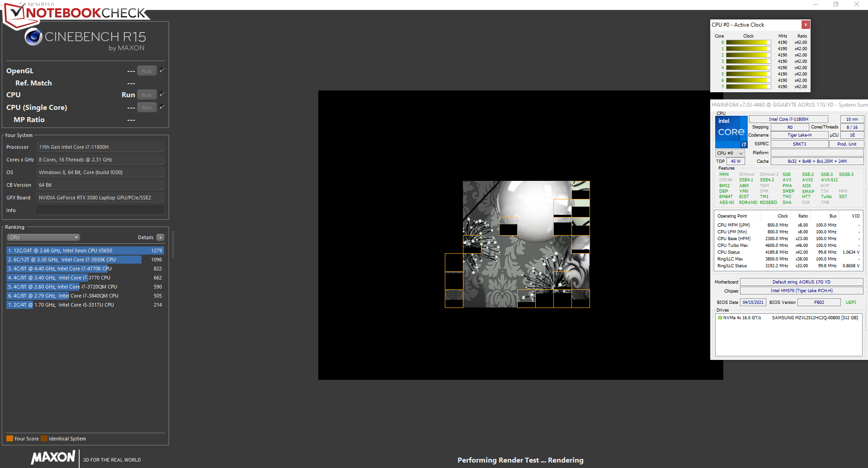Select ranking entry Intel Core i7-3770 CPU
This screenshot has width=868, height=468.
click(x=85, y=278)
